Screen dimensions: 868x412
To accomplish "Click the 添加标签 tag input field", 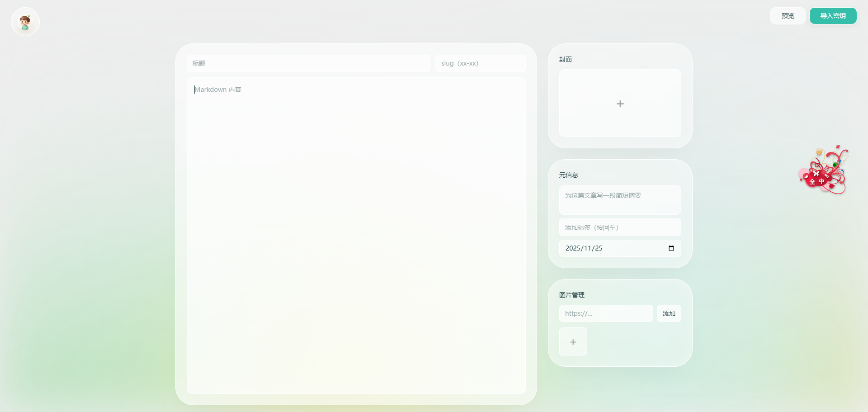I will point(620,227).
